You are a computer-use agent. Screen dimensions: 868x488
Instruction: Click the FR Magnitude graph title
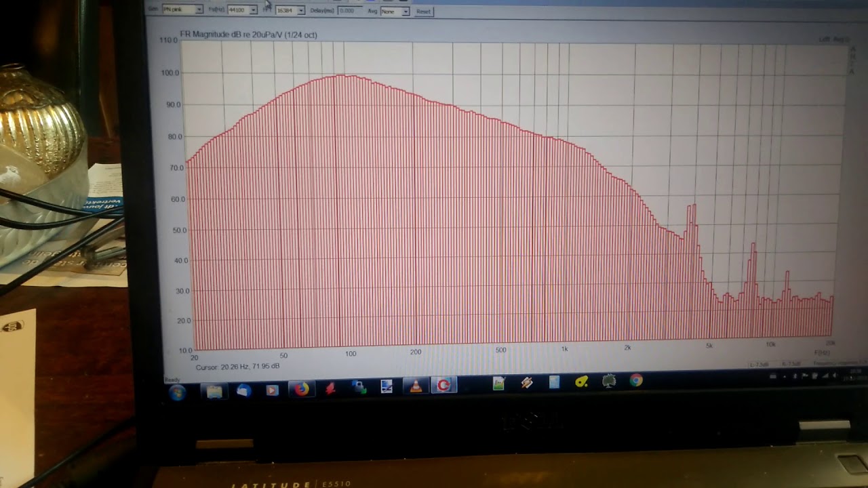(x=248, y=35)
